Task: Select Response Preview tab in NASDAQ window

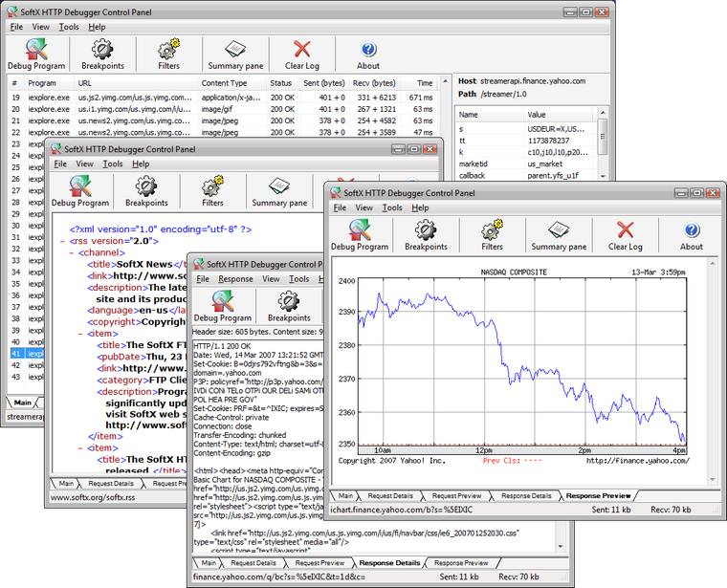Action: [x=598, y=496]
